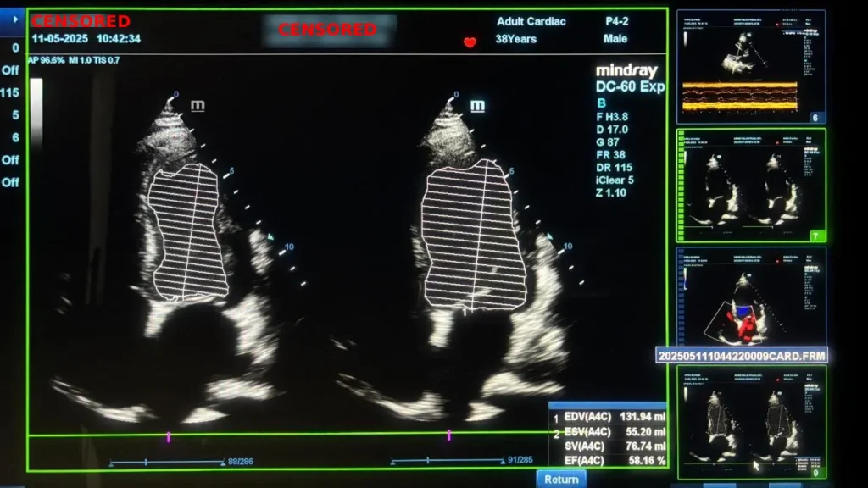Select the ESV(A4C) result row
Viewport: 868px width, 488px height.
tap(609, 432)
